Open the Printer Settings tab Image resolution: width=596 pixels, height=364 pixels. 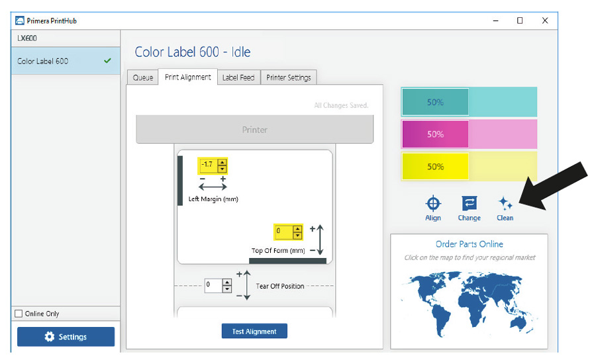click(x=289, y=77)
